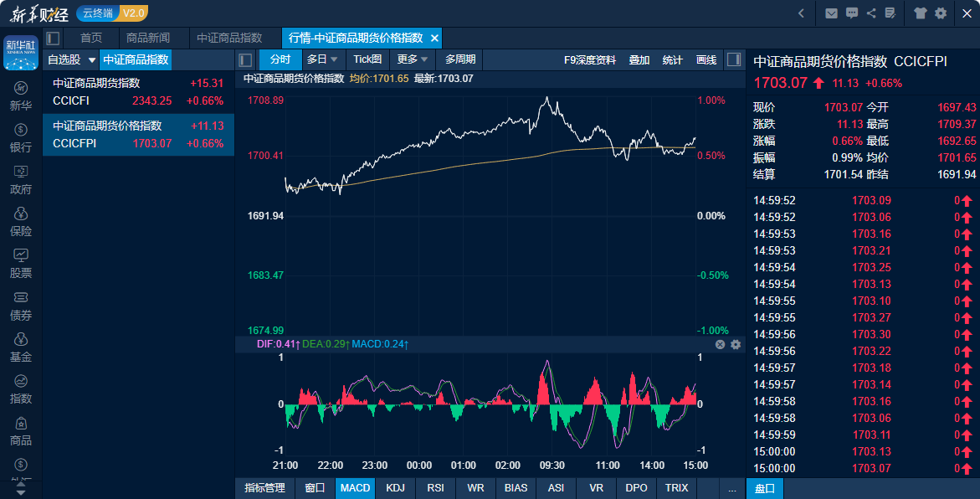Select the TRIX indicator
Image resolution: width=980 pixels, height=499 pixels.
point(676,488)
